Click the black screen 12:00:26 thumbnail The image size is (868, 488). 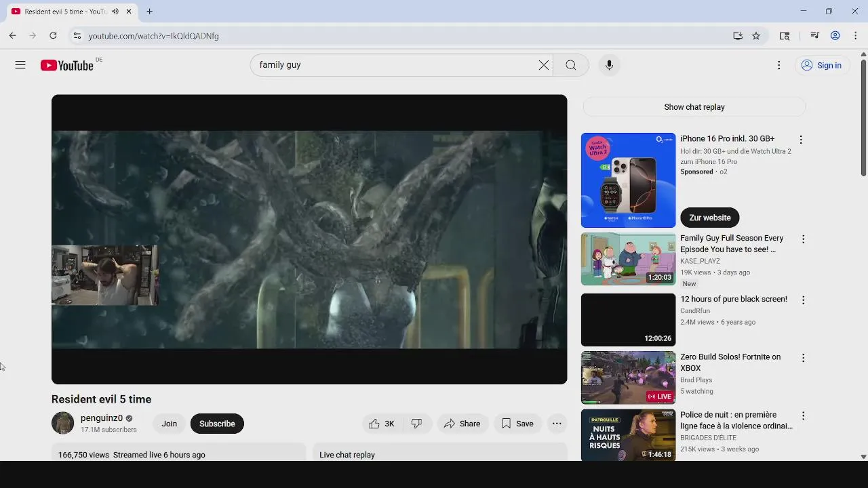pyautogui.click(x=629, y=320)
